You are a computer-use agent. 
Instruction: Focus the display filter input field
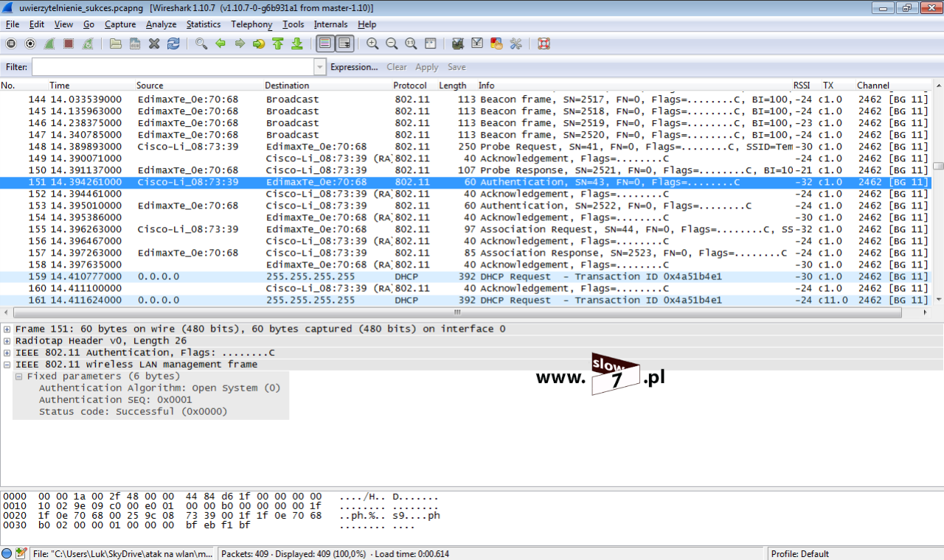pyautogui.click(x=173, y=67)
